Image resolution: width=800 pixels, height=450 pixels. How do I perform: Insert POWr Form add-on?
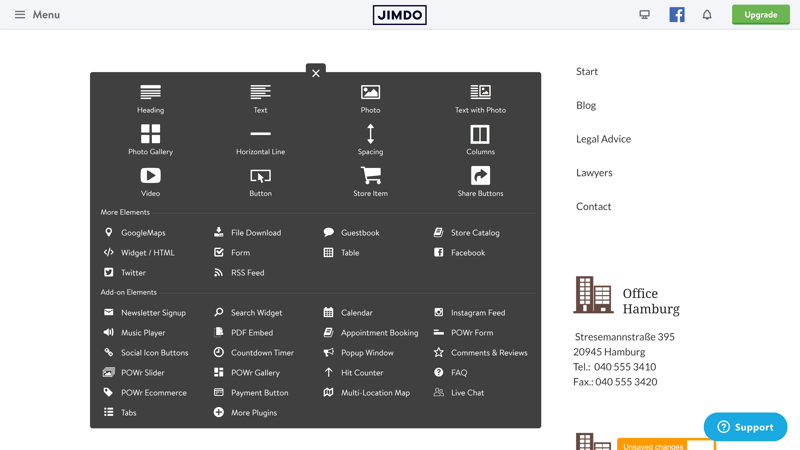[463, 333]
